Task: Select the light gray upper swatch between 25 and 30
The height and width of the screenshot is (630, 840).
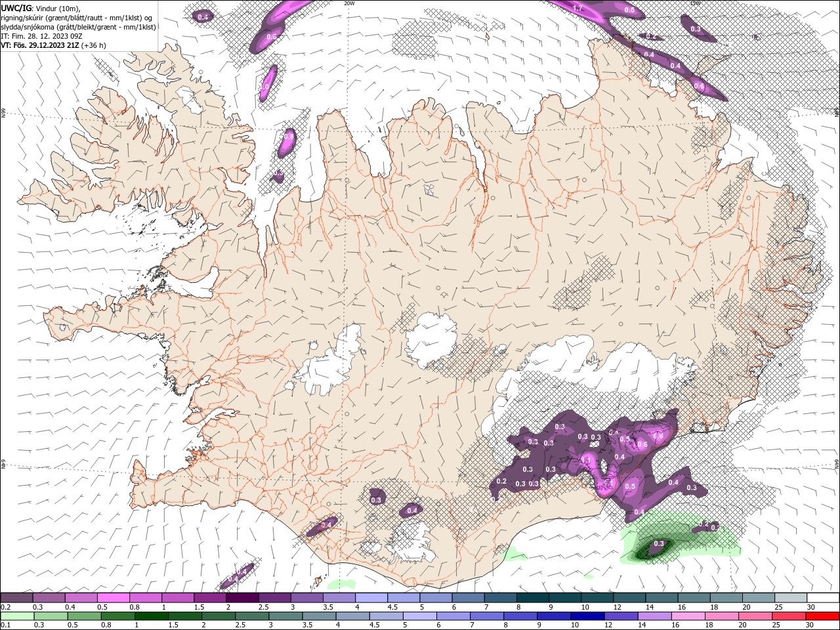Action: [x=791, y=598]
